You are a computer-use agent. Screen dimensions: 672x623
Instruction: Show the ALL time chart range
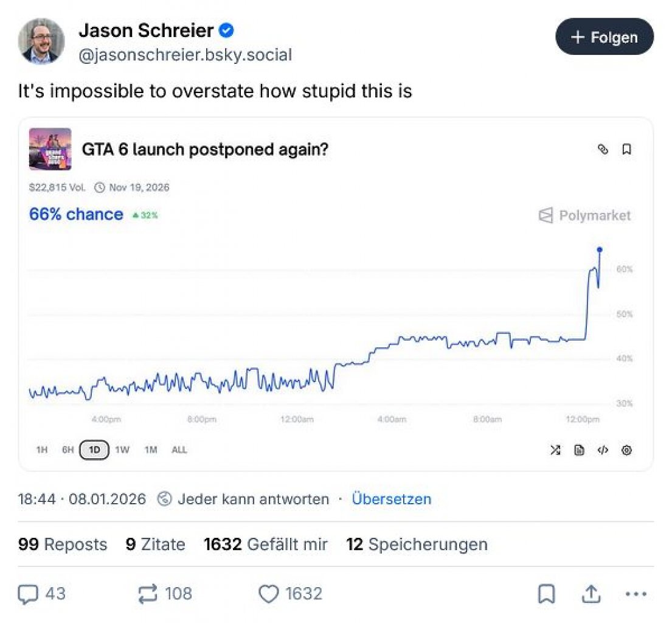point(179,450)
